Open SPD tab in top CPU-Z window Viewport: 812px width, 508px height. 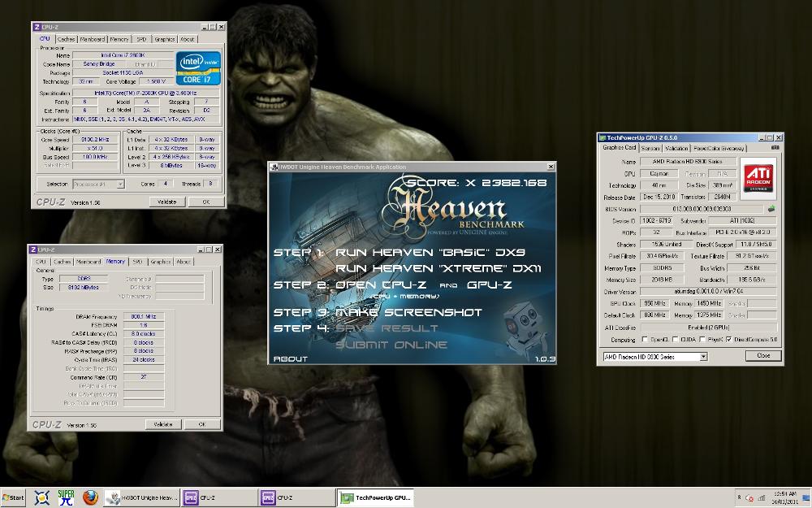coord(141,39)
